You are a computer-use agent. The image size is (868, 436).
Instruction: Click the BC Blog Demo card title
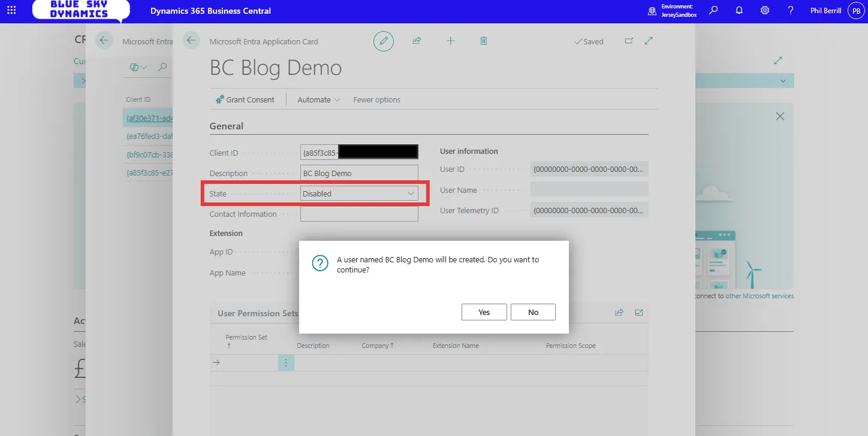click(276, 68)
